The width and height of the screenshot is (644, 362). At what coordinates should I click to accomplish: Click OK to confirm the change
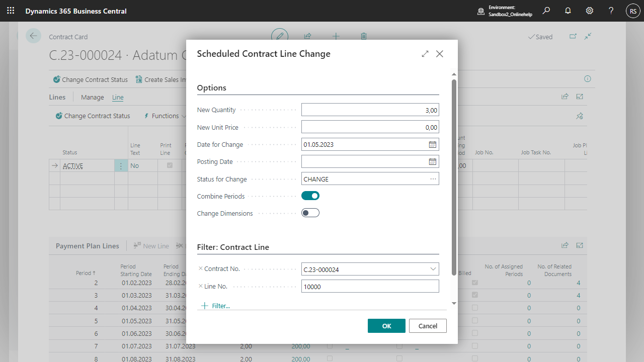click(x=386, y=326)
